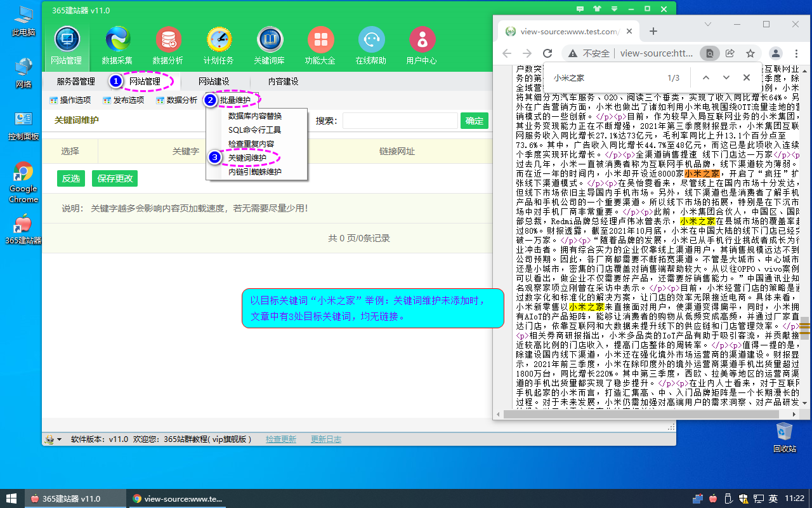Screen dimensions: 812x508
Task: Open the title bar dropdown menu icon
Action: coord(613,10)
